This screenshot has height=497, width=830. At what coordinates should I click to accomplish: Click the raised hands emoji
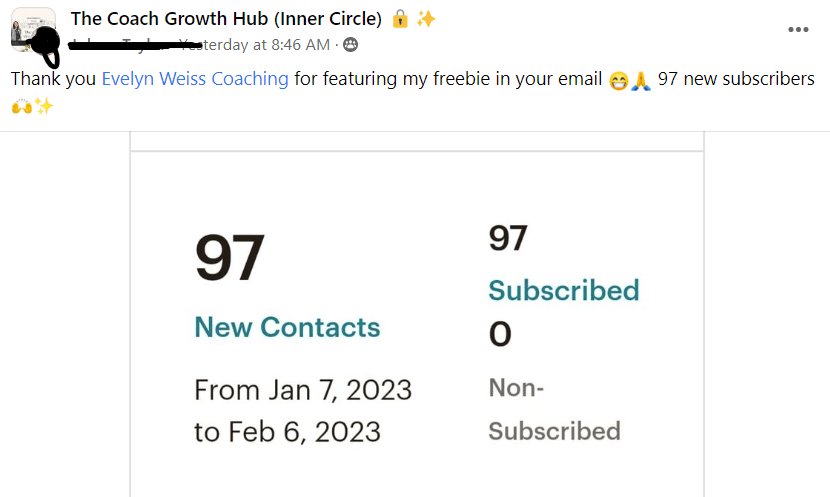[x=21, y=105]
